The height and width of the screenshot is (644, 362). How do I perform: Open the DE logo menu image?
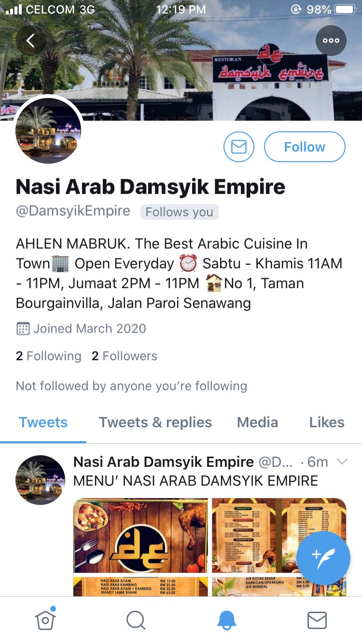141,536
